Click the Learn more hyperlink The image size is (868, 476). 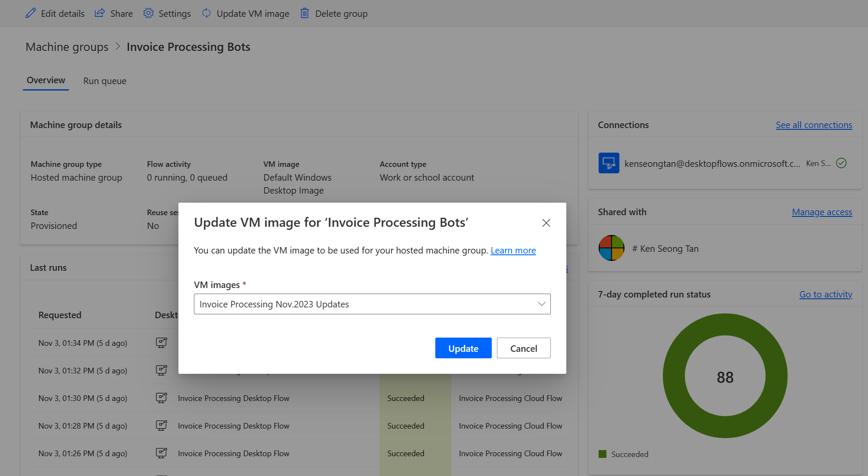pyautogui.click(x=513, y=249)
